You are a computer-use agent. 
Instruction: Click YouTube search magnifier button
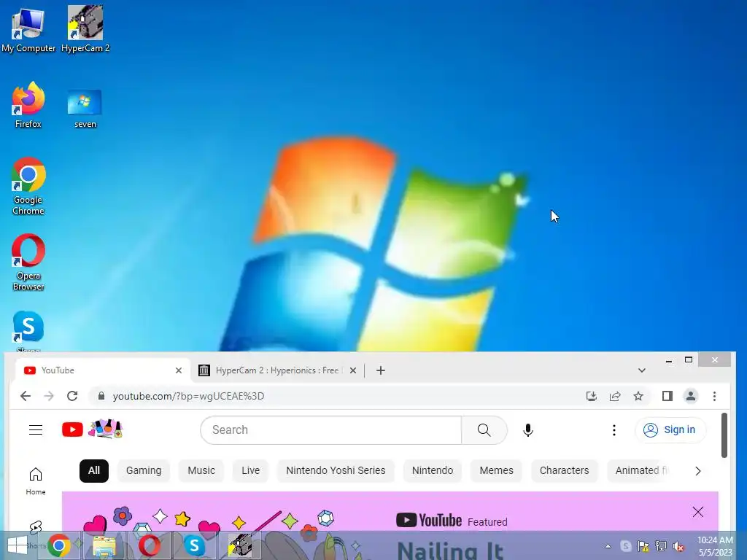click(484, 430)
